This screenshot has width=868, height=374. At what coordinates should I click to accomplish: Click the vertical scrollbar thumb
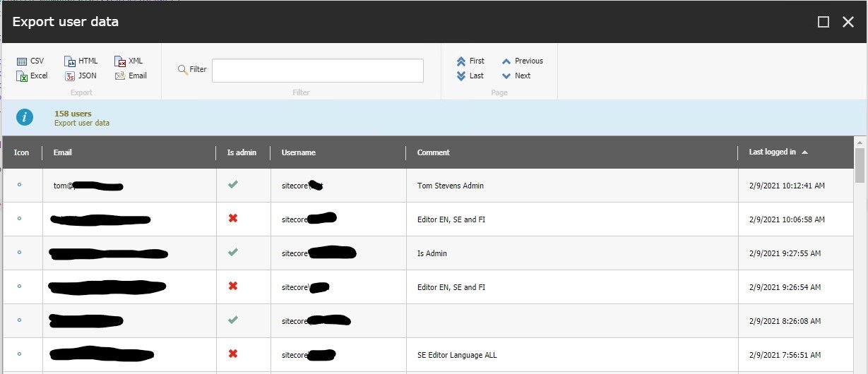(860, 166)
